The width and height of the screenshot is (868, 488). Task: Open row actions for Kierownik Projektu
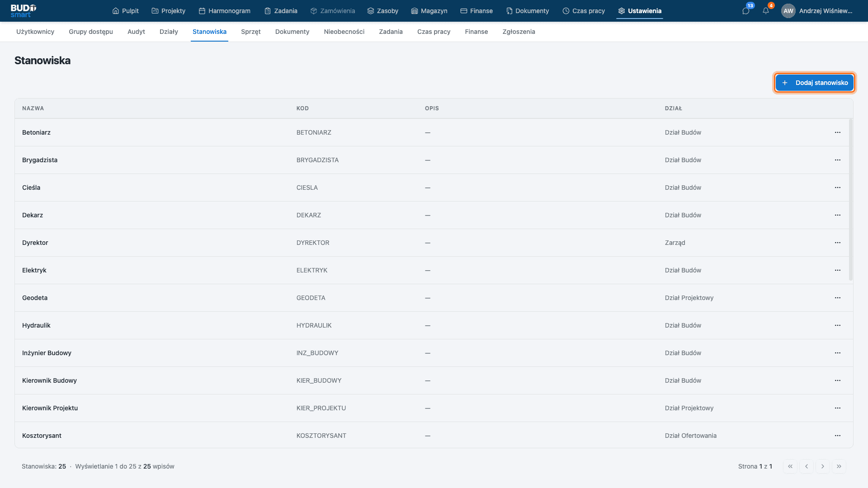[838, 408]
